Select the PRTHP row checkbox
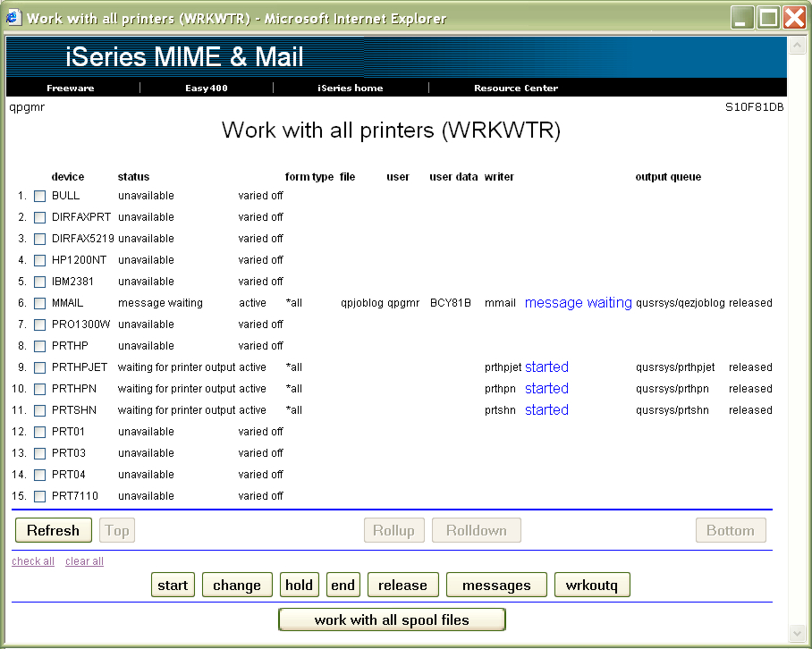The image size is (812, 649). 40,346
